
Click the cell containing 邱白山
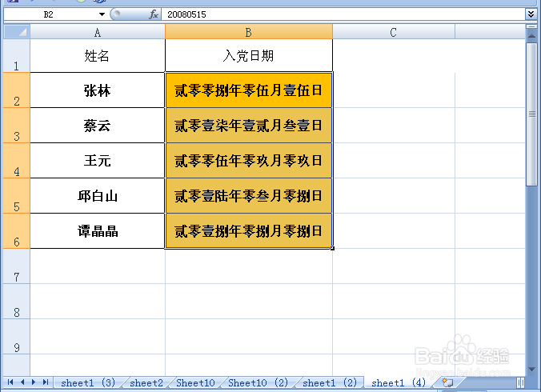pos(98,196)
